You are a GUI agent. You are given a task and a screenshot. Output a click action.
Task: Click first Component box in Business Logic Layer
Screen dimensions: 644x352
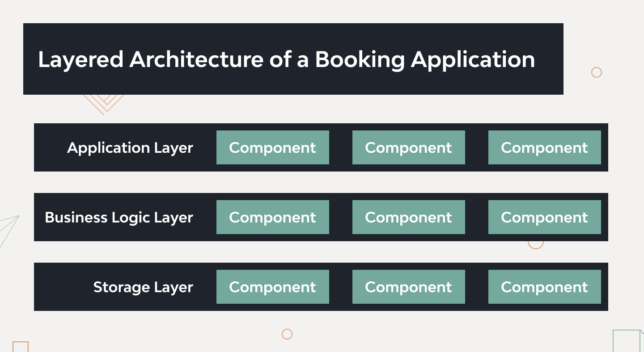point(273,217)
